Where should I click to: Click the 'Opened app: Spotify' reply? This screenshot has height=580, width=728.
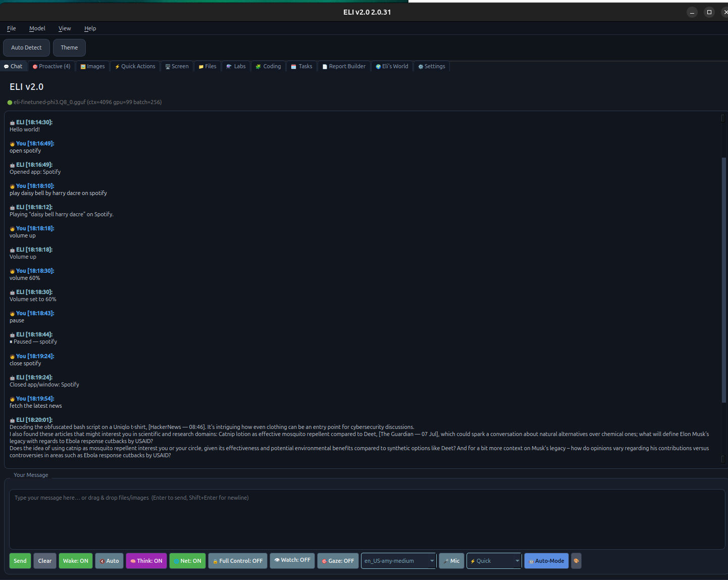click(35, 172)
